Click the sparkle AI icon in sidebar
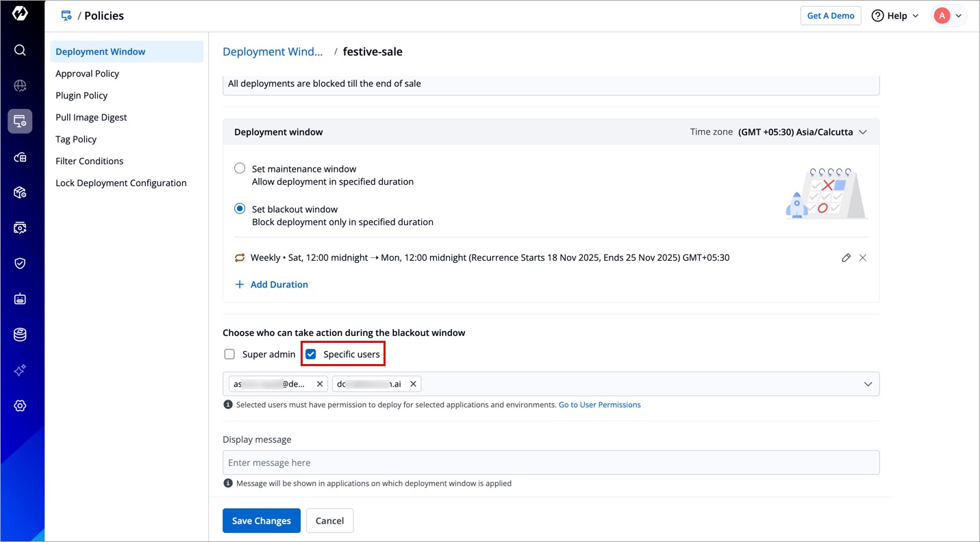Image resolution: width=980 pixels, height=542 pixels. point(20,370)
